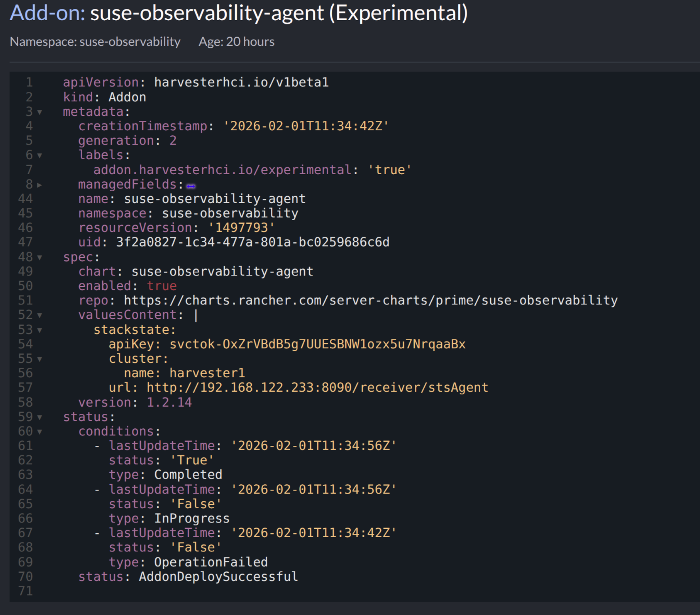Collapse the labels block fold arrow

(40, 156)
